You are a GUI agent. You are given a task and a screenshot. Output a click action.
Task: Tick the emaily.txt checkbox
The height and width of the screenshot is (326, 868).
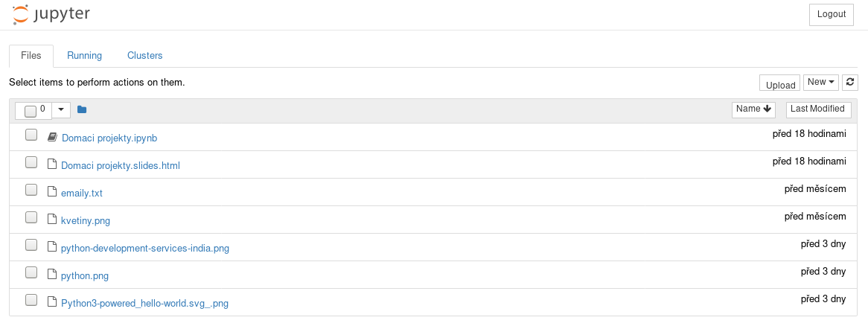point(31,191)
